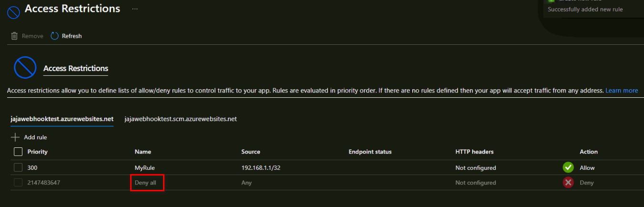Viewport: 644px width, 207px height.
Task: Click the plus icon for Add rule
Action: 15,137
